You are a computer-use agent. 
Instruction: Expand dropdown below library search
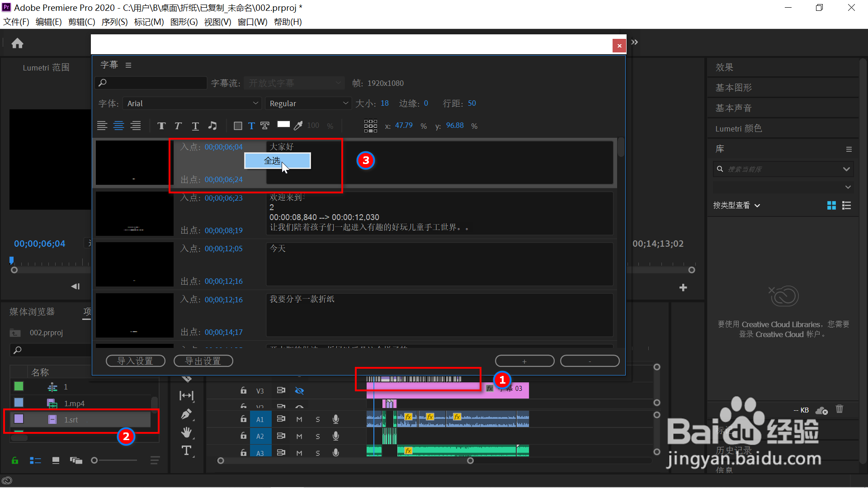coord(848,187)
